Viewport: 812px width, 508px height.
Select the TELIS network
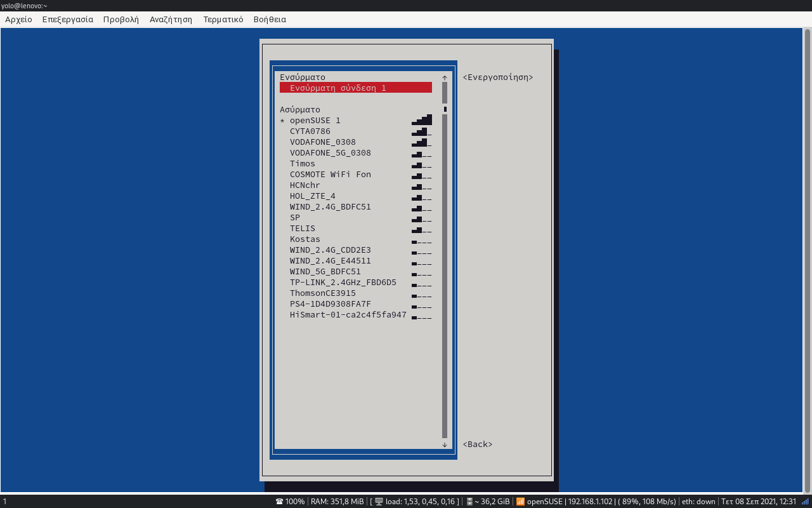[x=356, y=228]
